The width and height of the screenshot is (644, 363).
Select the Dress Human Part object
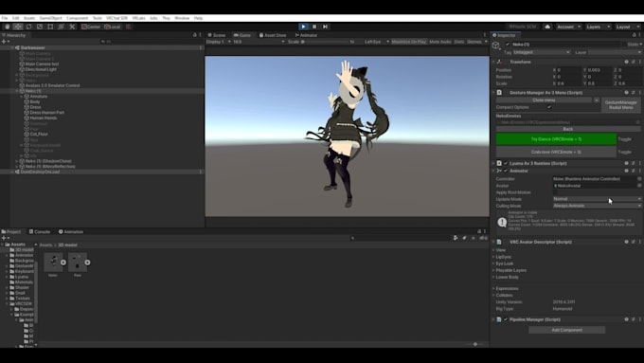pos(46,112)
